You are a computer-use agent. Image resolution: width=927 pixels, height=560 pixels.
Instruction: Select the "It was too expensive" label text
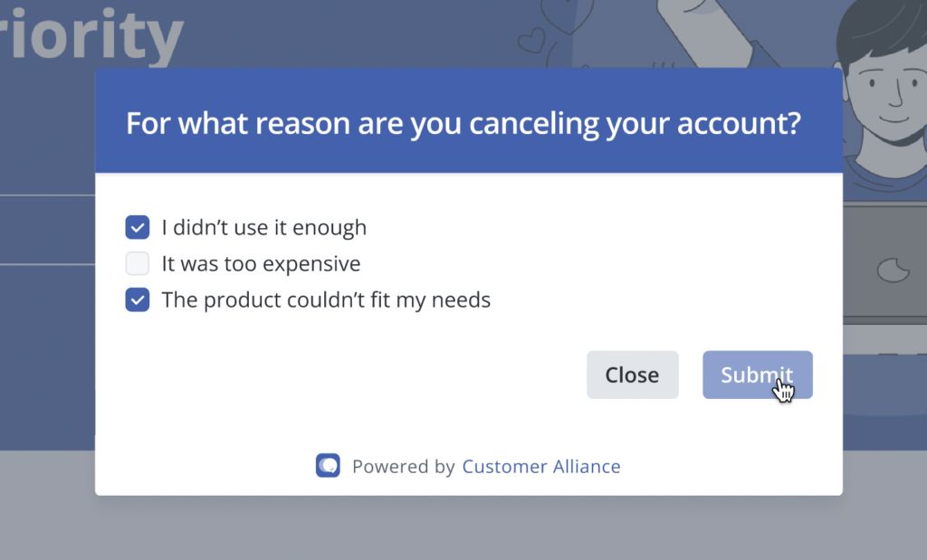(261, 263)
